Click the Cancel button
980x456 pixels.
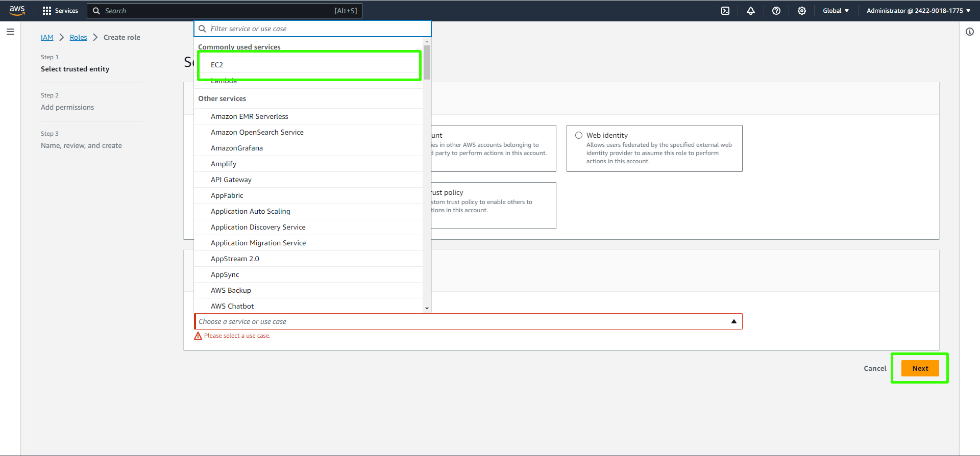[875, 368]
